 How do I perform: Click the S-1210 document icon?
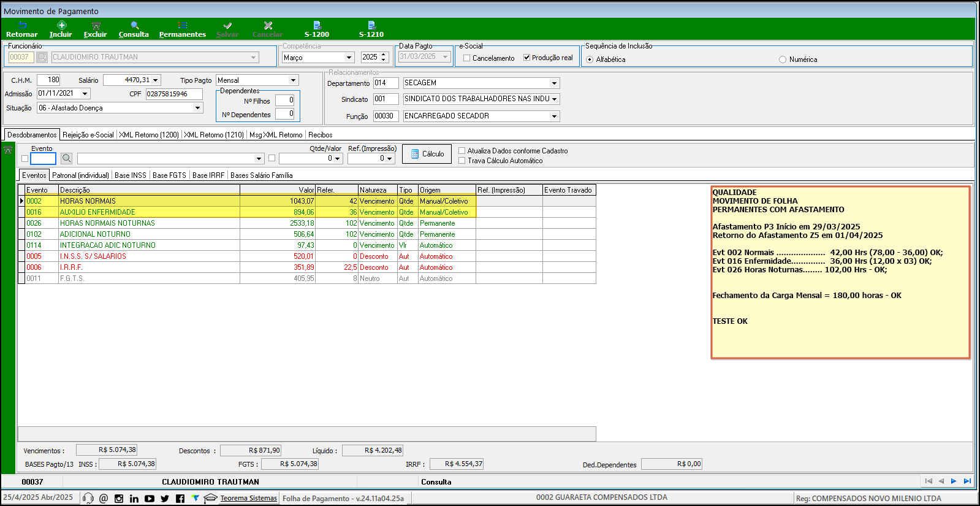coord(371,25)
